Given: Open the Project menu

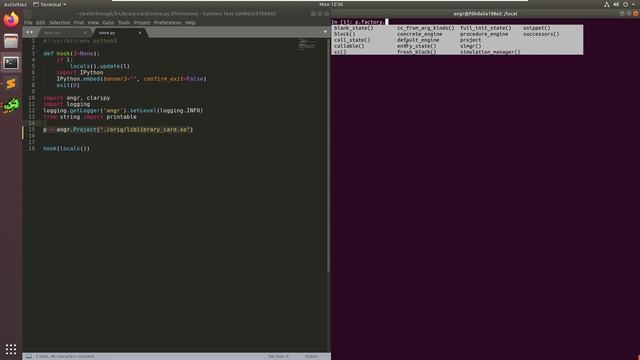Looking at the screenshot, I should tap(142, 23).
